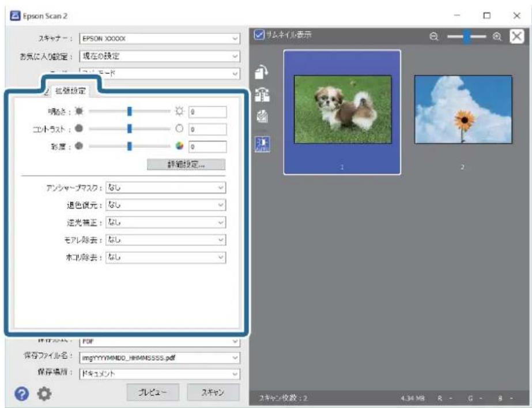
Task: Click the 明るさ label
Action: tap(59, 111)
